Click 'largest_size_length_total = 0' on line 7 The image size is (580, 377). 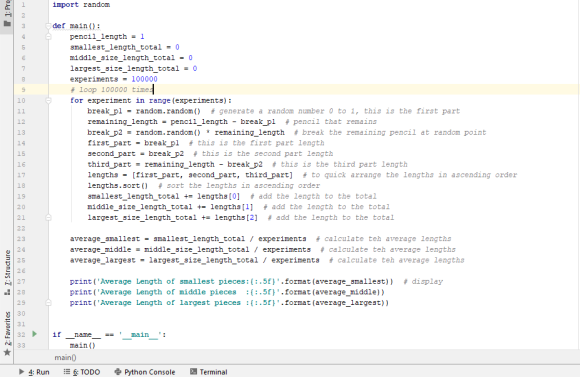point(134,68)
